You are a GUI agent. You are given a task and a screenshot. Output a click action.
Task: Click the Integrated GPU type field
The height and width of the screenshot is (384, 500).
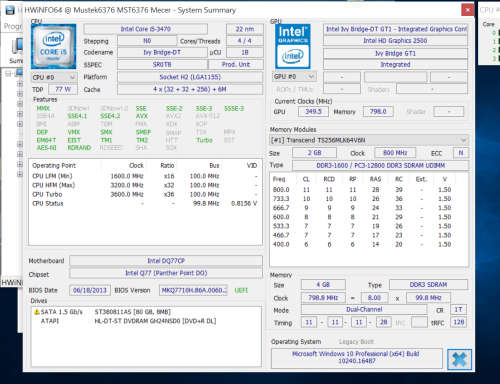[395, 64]
